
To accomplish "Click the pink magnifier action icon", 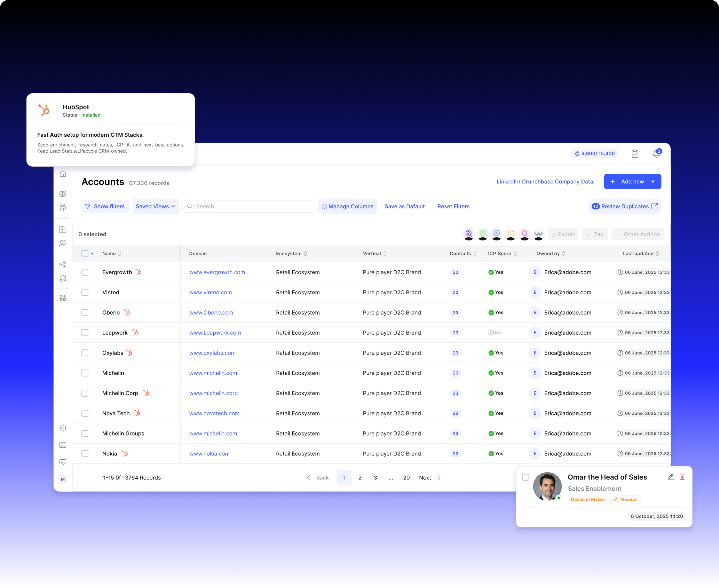I will 524,233.
